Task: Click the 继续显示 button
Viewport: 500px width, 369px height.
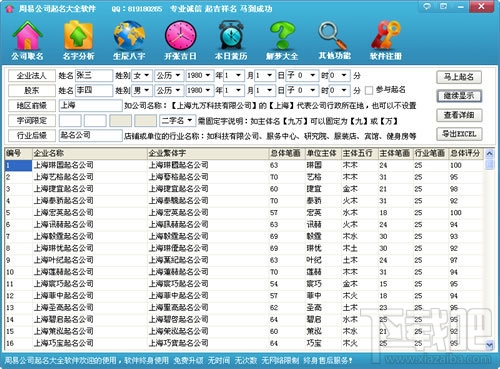Action: pos(459,96)
